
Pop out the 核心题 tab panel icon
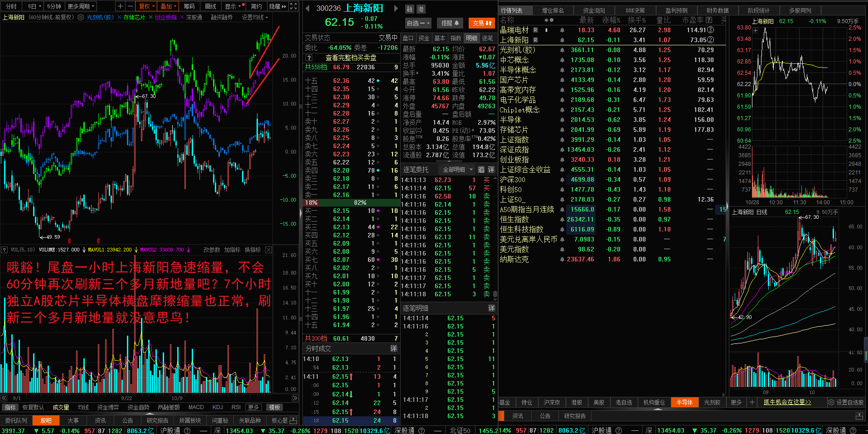[293, 420]
